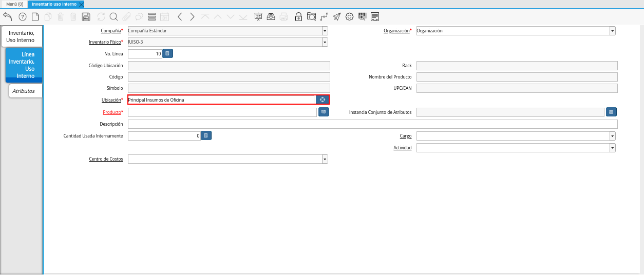Switch to the Atributos tab
Viewport: 644px width, 275px height.
pos(24,91)
